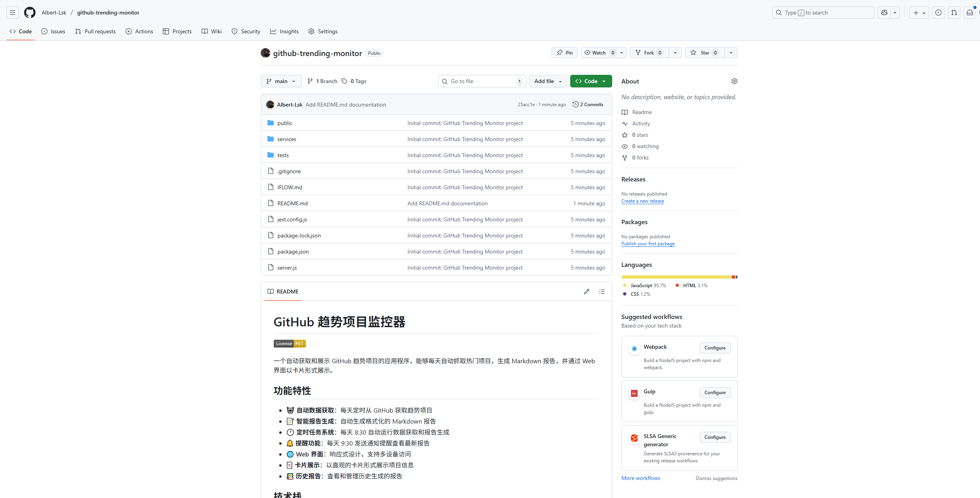Open your notifications inbox

click(x=970, y=12)
